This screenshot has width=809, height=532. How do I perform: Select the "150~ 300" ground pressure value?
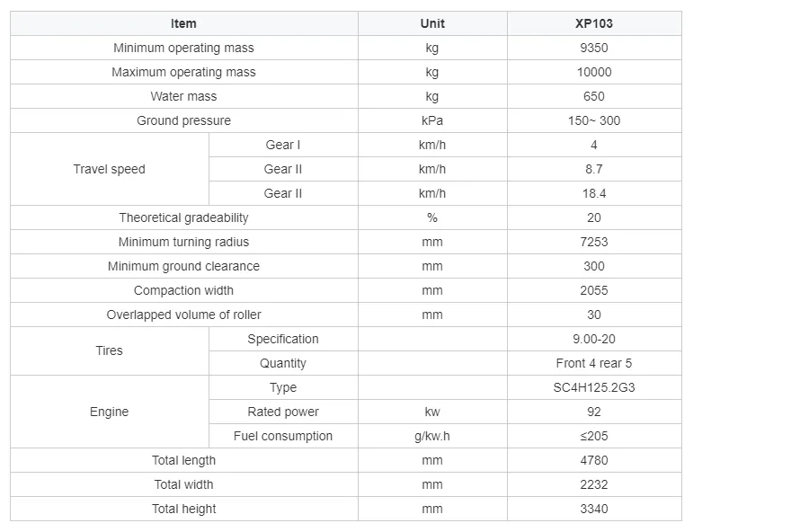(594, 120)
